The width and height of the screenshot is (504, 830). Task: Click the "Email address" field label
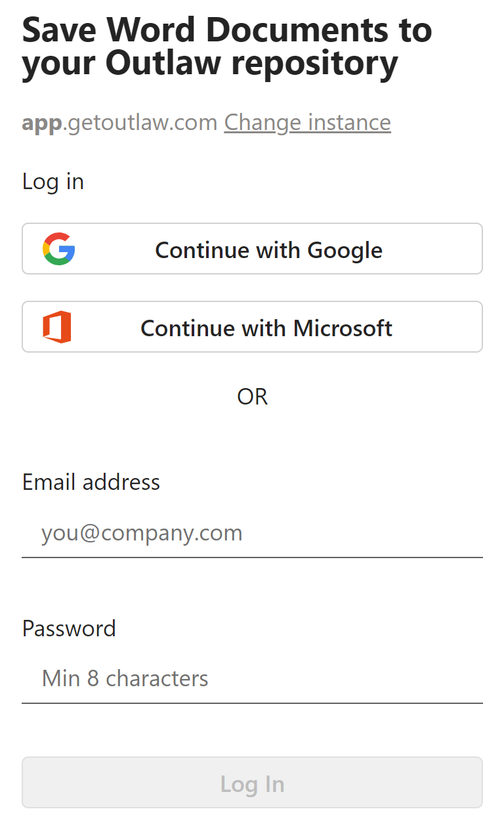click(91, 482)
